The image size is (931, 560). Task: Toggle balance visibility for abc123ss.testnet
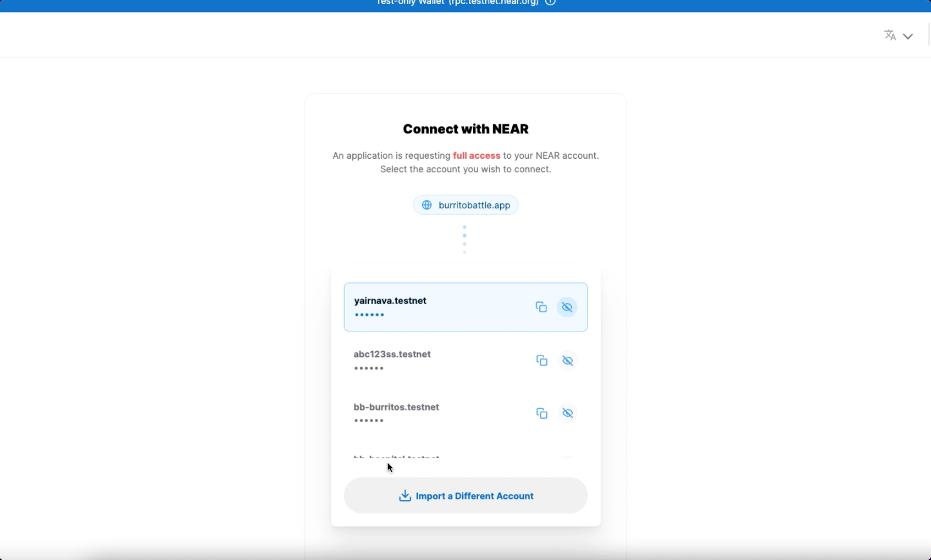(x=568, y=360)
